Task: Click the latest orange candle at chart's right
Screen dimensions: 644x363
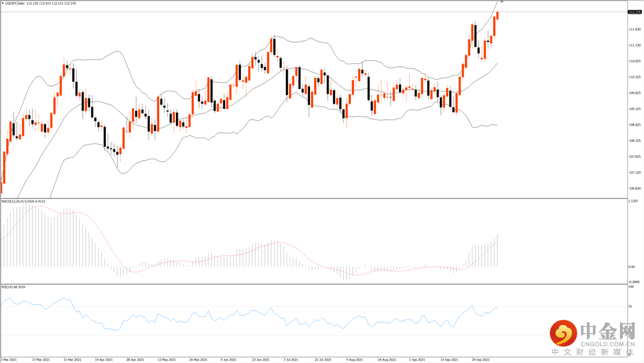Action: [497, 16]
